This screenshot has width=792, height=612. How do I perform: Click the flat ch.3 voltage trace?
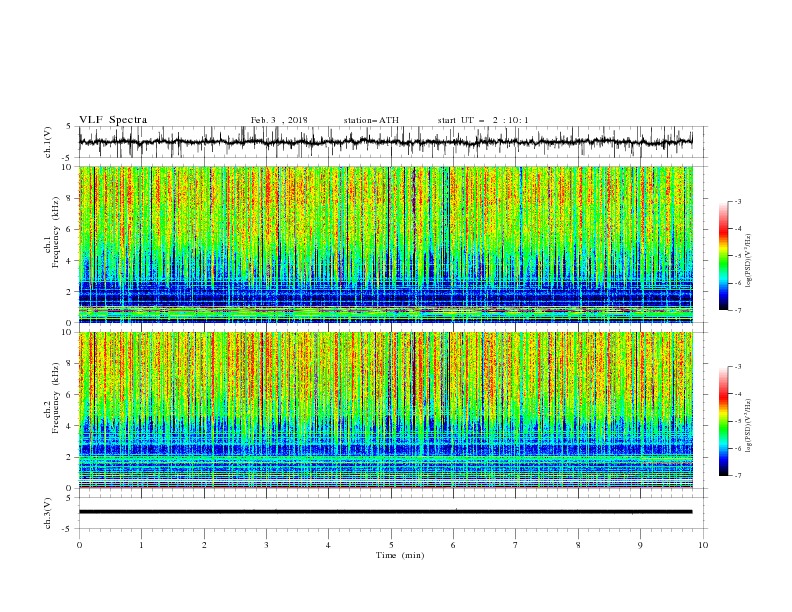385,512
